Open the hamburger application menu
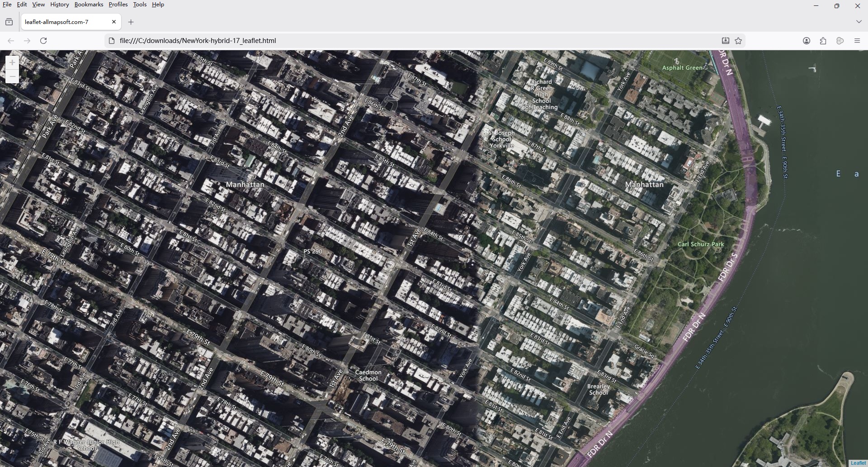Screen dimensions: 868x467 click(x=857, y=41)
